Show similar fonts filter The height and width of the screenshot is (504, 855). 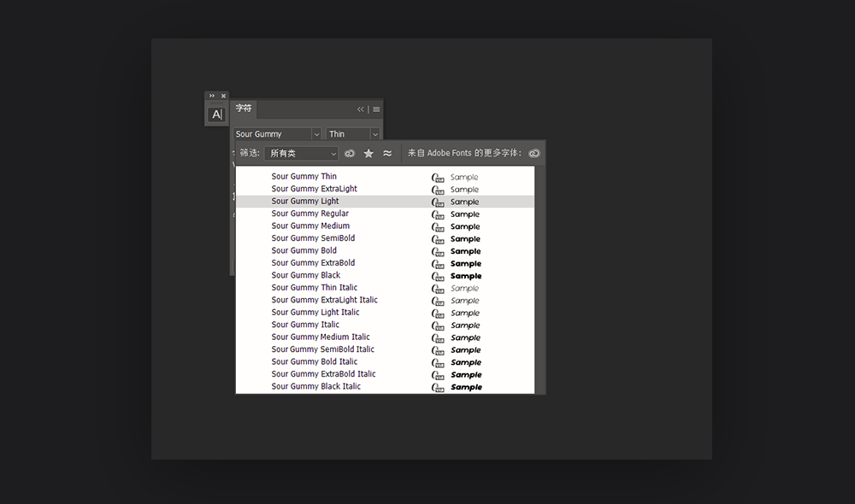click(387, 153)
